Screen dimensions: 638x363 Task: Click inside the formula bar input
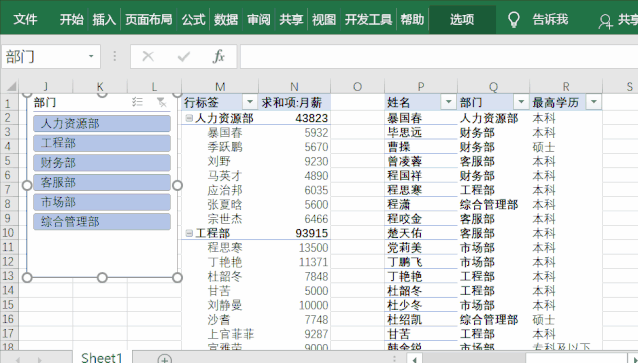click(x=439, y=57)
